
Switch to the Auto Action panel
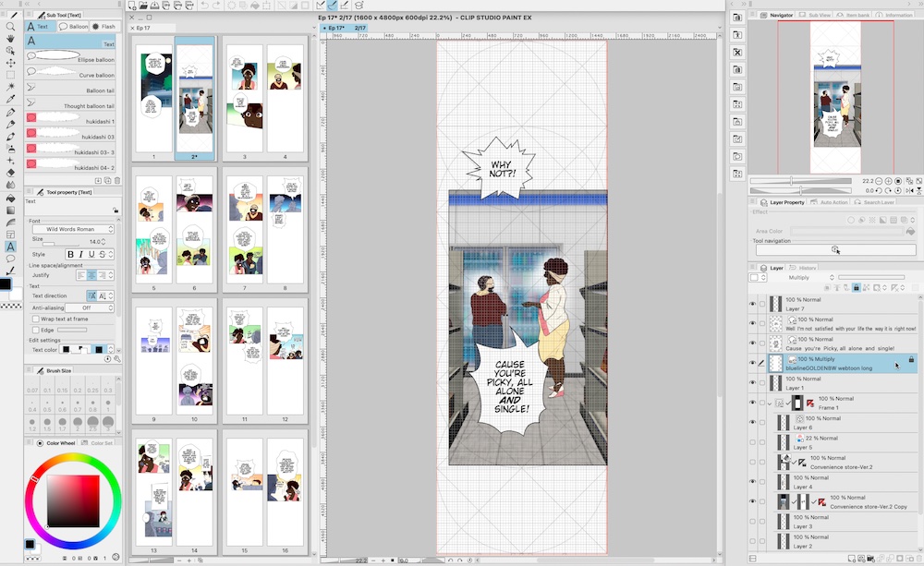tap(834, 201)
